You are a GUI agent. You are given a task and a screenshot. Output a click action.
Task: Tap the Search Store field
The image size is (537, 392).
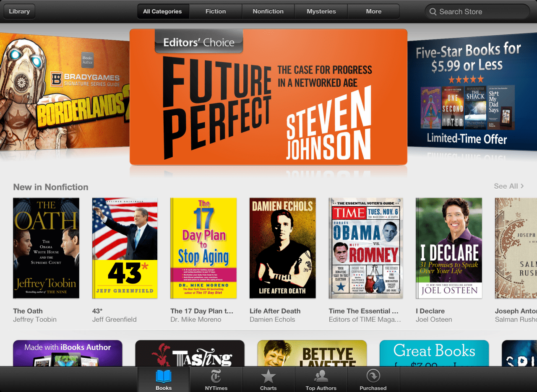pyautogui.click(x=477, y=12)
